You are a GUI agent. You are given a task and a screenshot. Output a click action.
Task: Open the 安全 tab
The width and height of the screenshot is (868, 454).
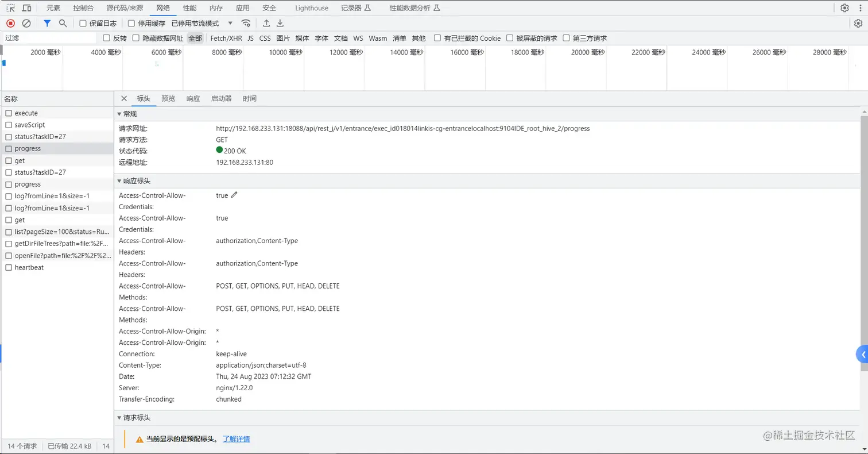point(269,8)
